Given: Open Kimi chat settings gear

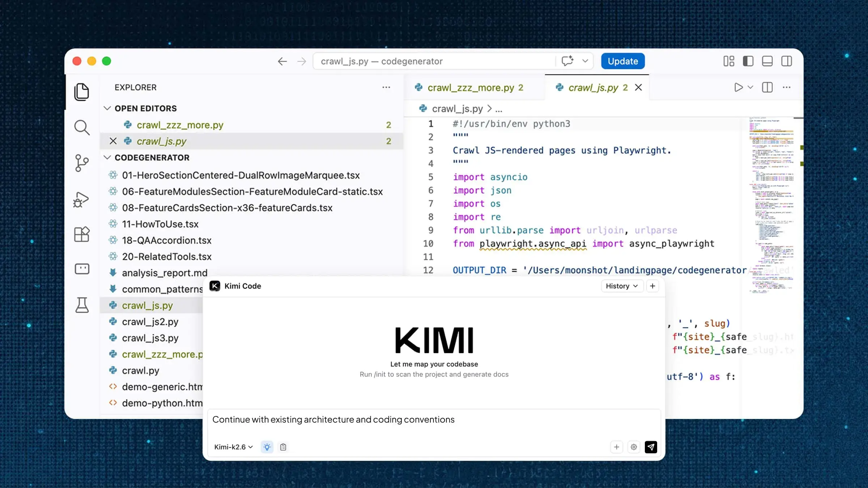Looking at the screenshot, I should tap(634, 447).
